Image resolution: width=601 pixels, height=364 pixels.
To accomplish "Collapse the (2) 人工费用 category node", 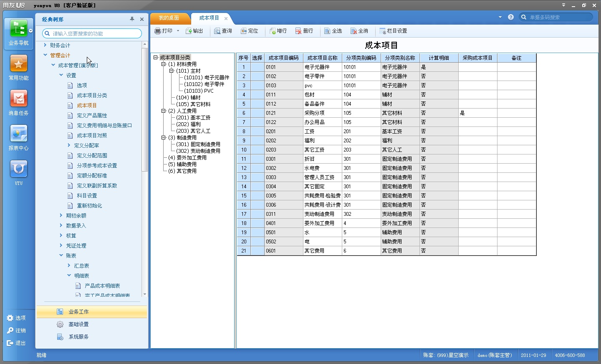I will click(x=164, y=111).
